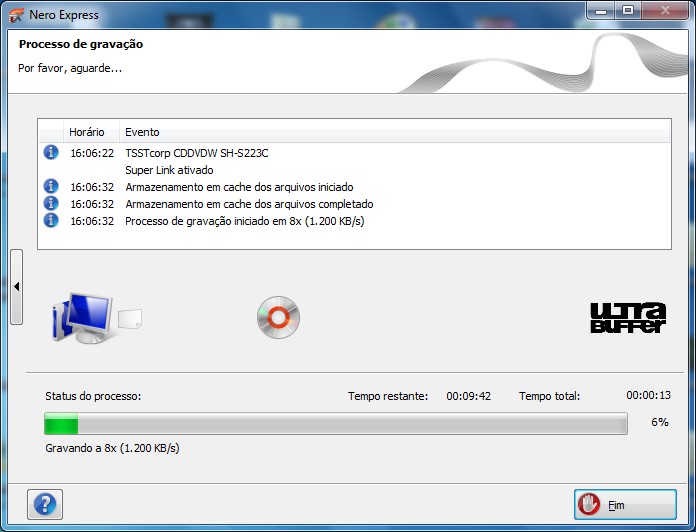Maximize the Nero Express window
The width and height of the screenshot is (696, 532).
pos(628,10)
